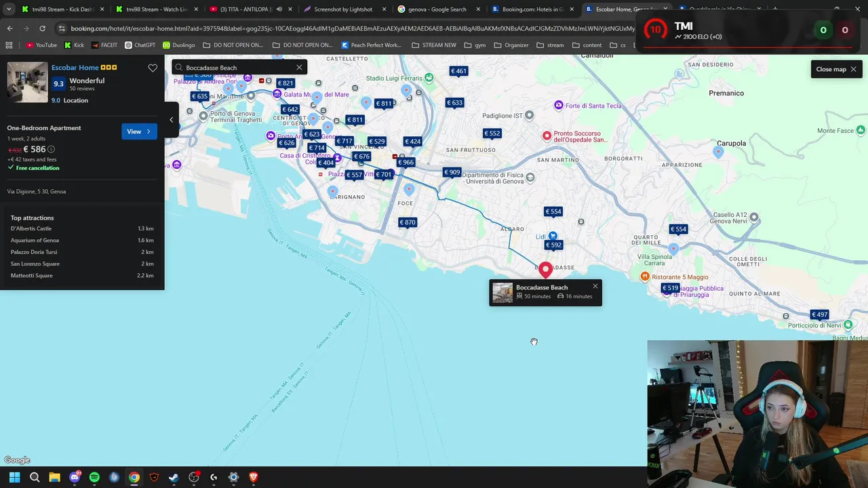Save Escobar Home with the heart icon
The image size is (868, 488).
153,68
